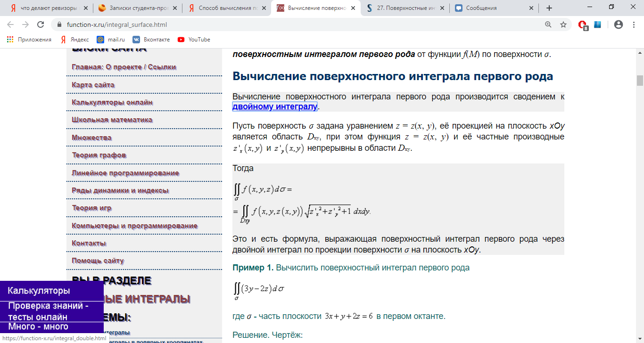Bookmark this page with the star

click(563, 24)
